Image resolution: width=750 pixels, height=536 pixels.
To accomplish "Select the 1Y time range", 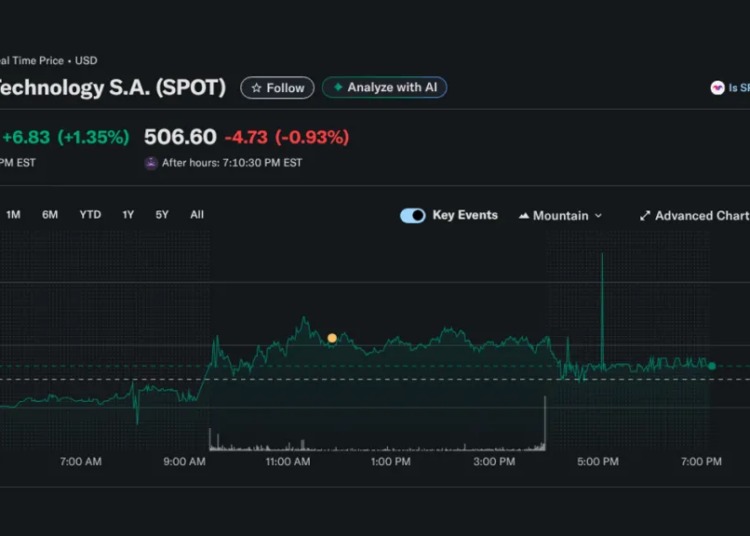I will (128, 215).
